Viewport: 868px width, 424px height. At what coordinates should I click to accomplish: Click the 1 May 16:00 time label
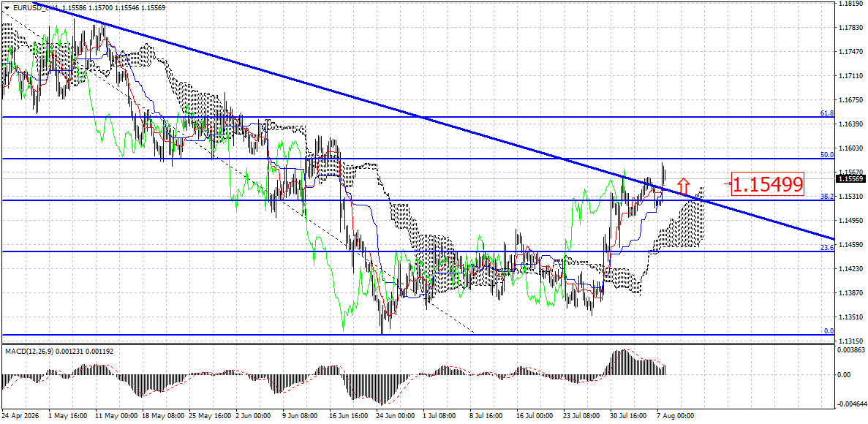click(67, 414)
